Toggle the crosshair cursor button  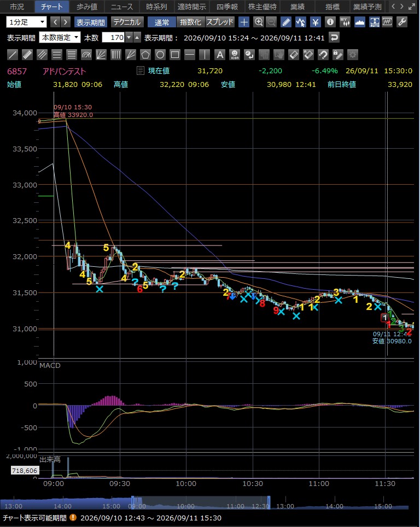point(244,22)
